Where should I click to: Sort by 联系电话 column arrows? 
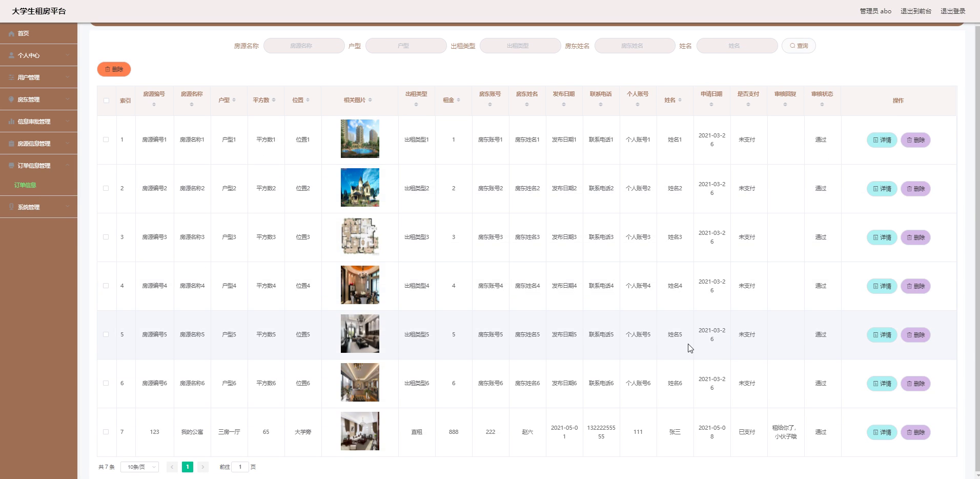coord(601,105)
